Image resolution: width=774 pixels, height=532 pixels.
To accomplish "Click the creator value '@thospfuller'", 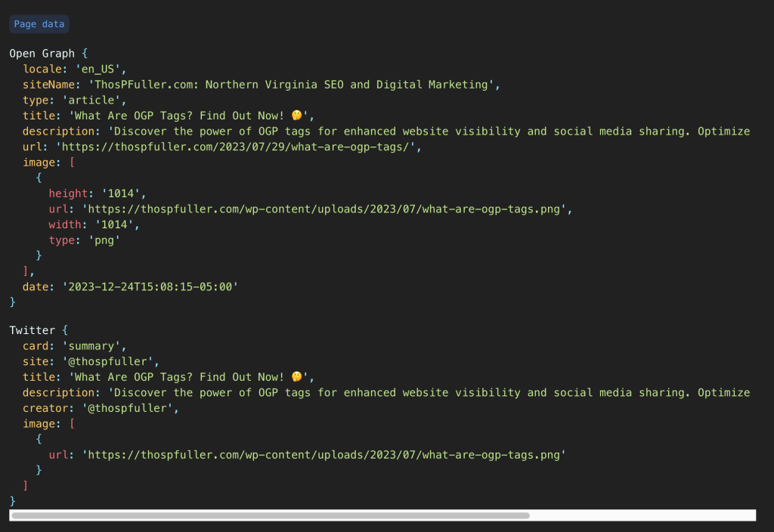I will [x=127, y=408].
